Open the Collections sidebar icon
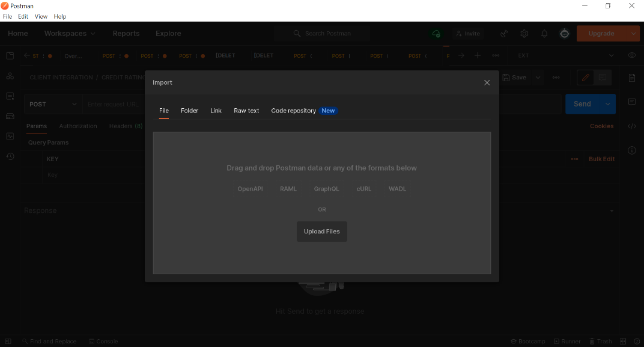Viewport: 644px width, 347px height. 10,55
